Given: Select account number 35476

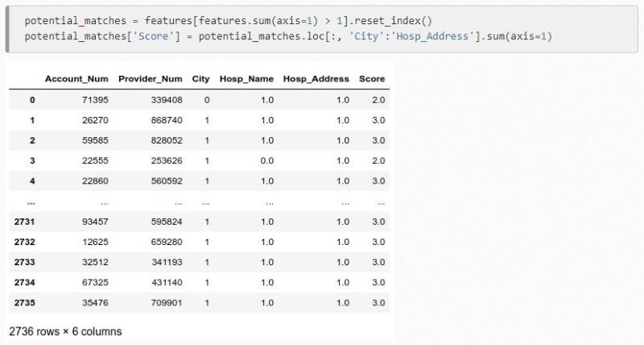Looking at the screenshot, I should pos(95,302).
